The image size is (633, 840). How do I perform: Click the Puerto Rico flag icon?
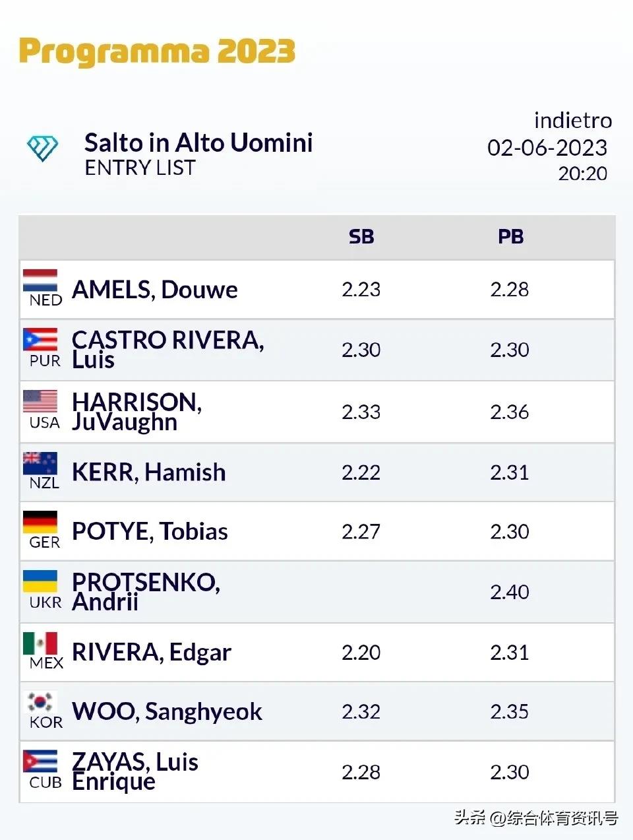click(x=40, y=340)
